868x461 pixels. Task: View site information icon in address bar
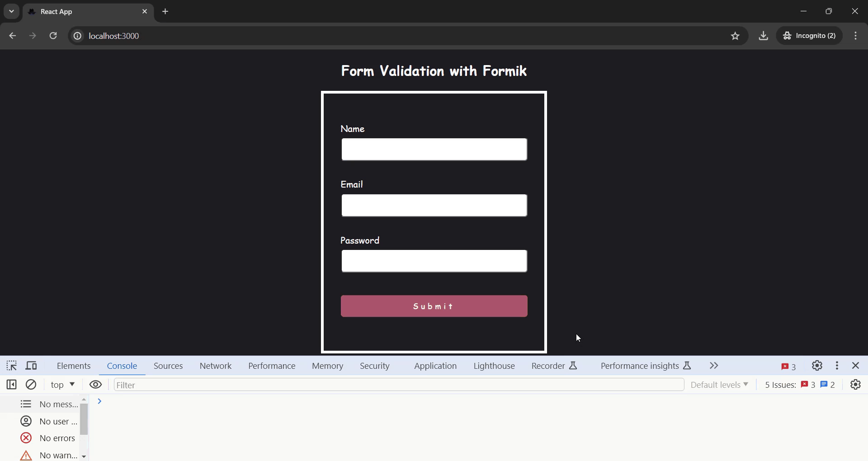(x=77, y=36)
